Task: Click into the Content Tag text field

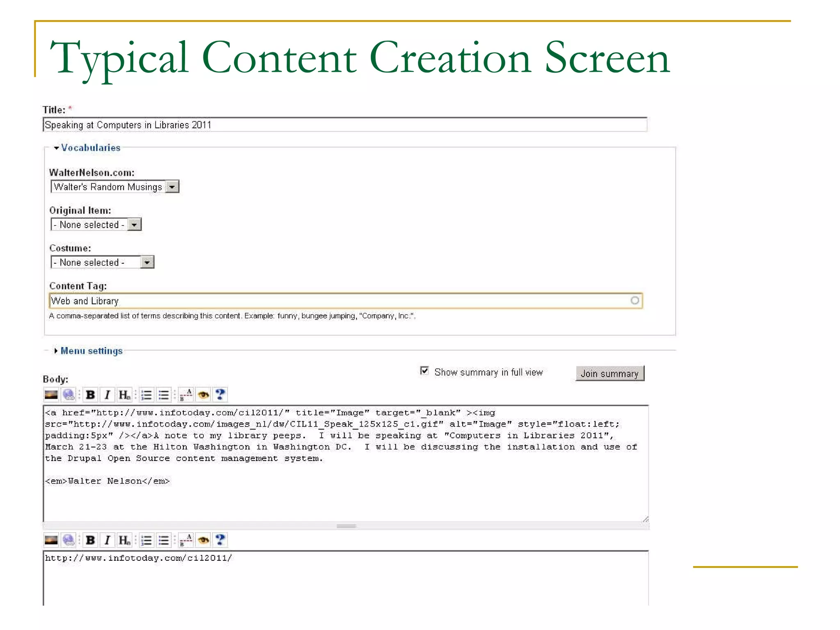Action: [346, 301]
